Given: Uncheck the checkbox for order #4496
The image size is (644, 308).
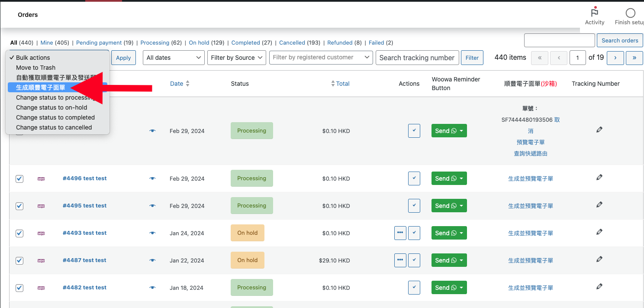Looking at the screenshot, I should tap(19, 178).
